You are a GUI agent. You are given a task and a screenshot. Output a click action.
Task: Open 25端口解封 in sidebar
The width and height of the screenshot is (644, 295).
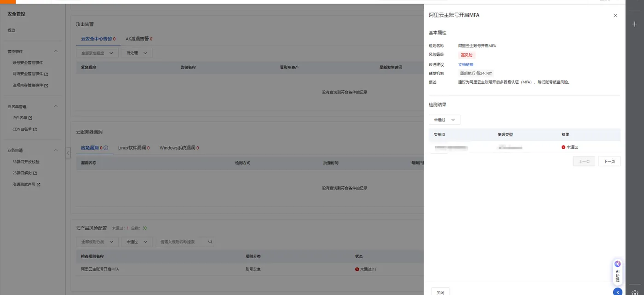coord(22,173)
